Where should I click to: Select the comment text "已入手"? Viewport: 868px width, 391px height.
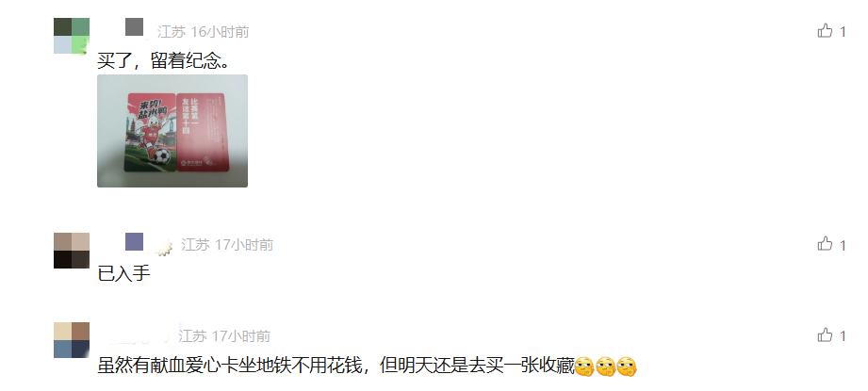click(124, 274)
